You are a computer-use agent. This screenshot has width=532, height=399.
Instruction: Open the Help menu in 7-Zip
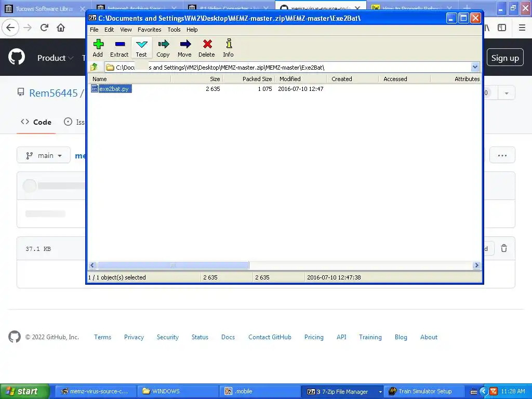click(192, 30)
